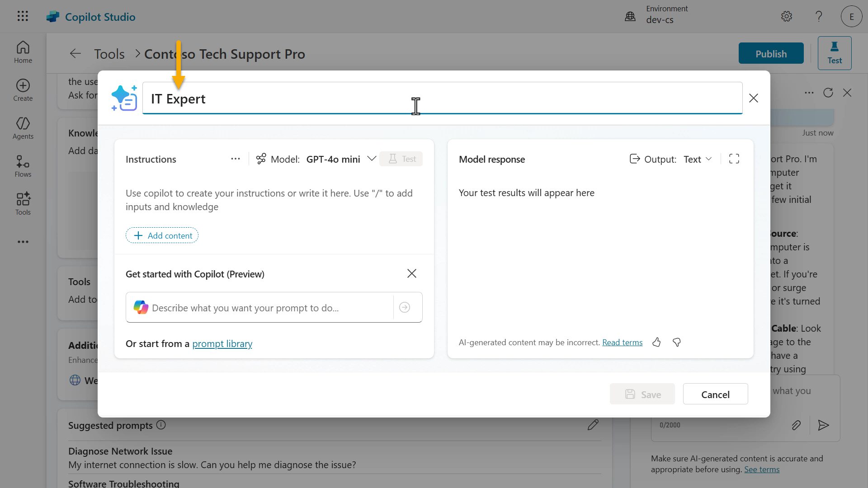
Task: Open the app launcher waffle icon
Action: tap(23, 16)
